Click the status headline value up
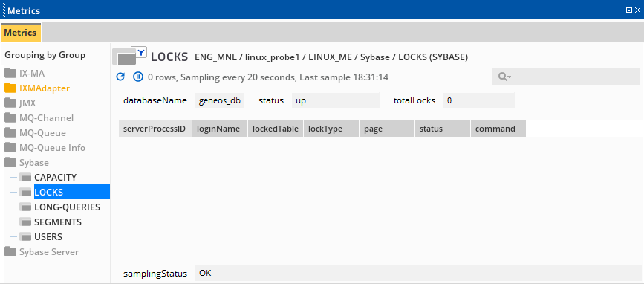The image size is (644, 284). [x=336, y=100]
